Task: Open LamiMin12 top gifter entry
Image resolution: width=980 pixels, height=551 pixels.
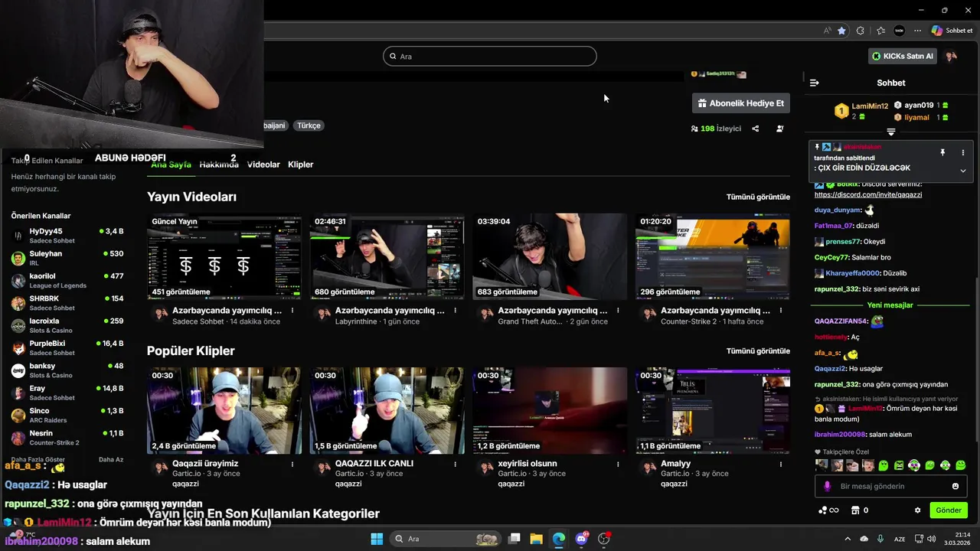Action: point(861,111)
